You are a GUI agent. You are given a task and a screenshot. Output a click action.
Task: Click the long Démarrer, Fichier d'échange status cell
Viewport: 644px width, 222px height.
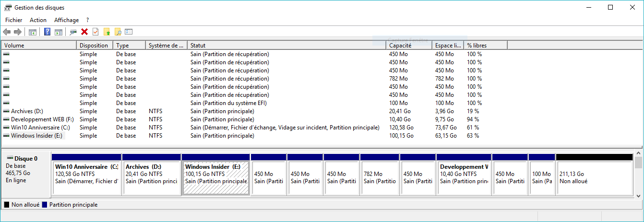[285, 128]
